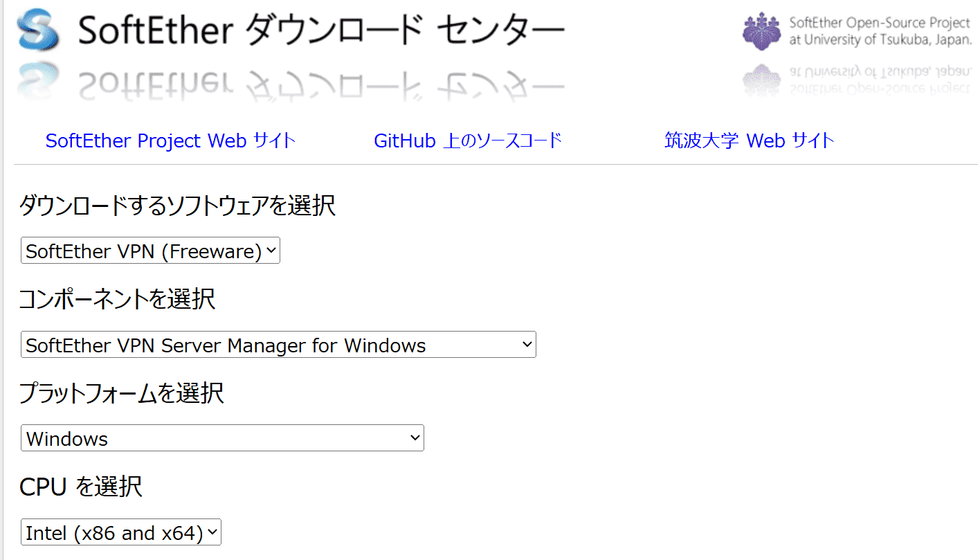This screenshot has height=560, width=980.
Task: Open the SoftEther VPN (Freeware) software dropdown
Action: click(x=150, y=251)
